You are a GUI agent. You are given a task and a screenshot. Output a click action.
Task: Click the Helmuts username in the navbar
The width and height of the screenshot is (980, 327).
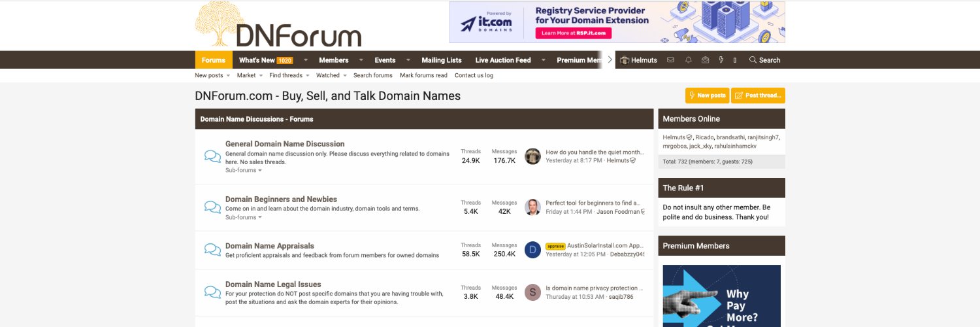tap(645, 60)
